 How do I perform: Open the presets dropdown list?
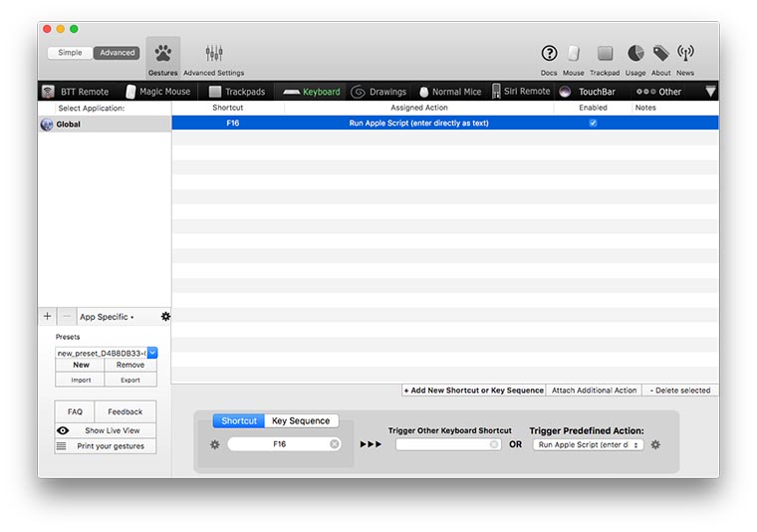(x=152, y=353)
